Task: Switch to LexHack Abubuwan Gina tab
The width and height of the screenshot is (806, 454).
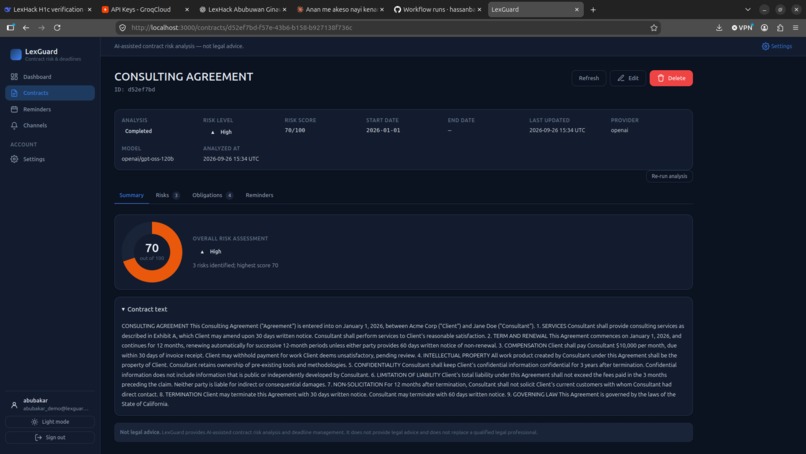Action: 244,9
